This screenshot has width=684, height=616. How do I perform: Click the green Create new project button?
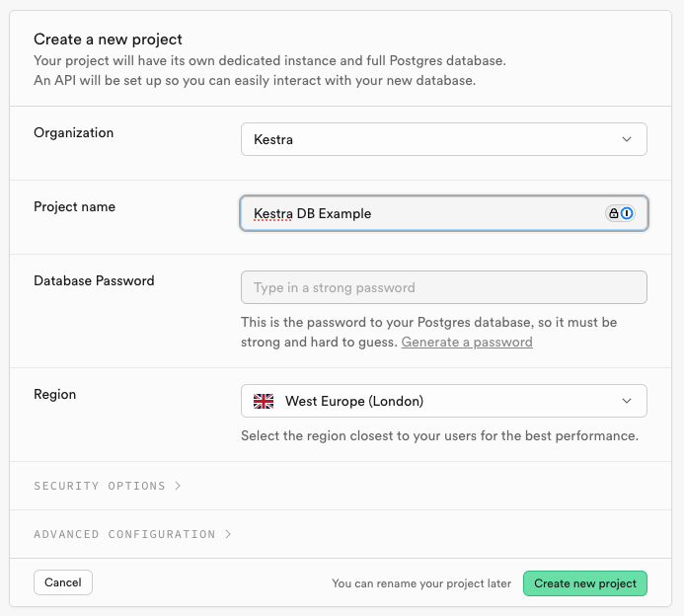[x=585, y=583]
